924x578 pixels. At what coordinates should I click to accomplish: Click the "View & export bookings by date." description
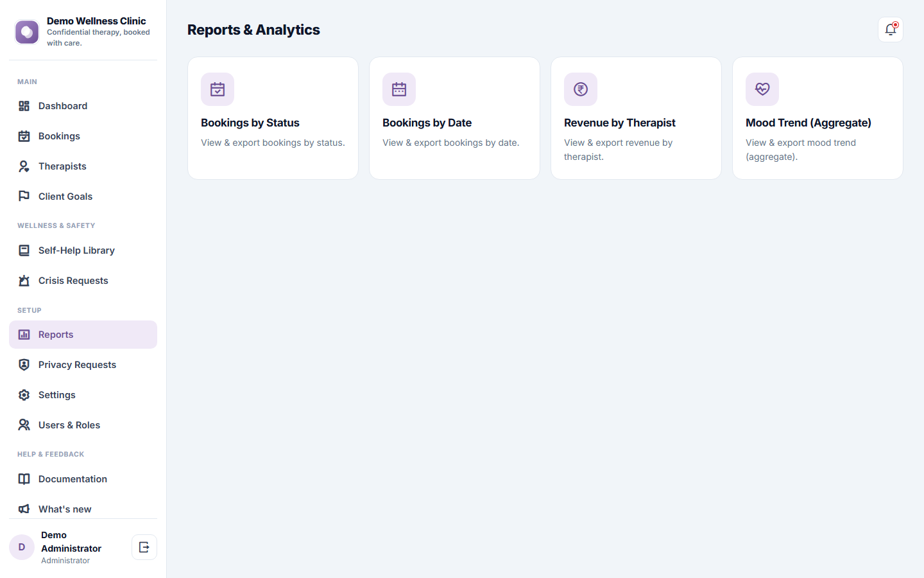[x=451, y=143]
